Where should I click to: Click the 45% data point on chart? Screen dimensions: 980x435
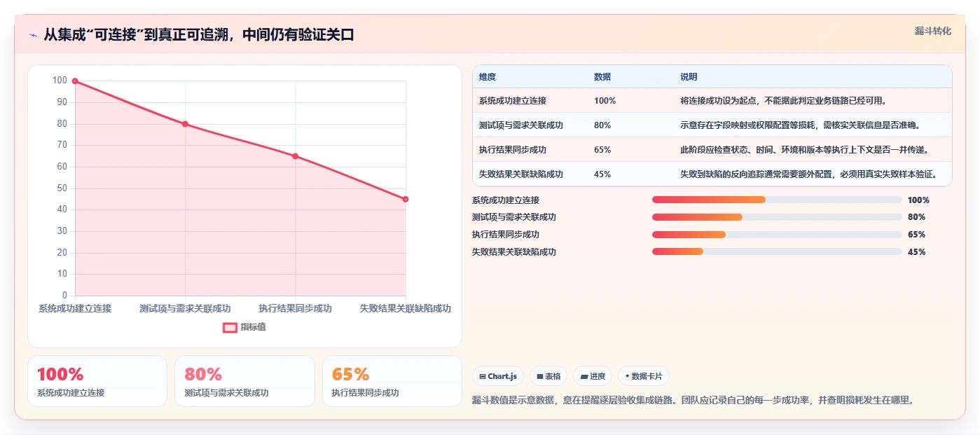[x=406, y=199]
